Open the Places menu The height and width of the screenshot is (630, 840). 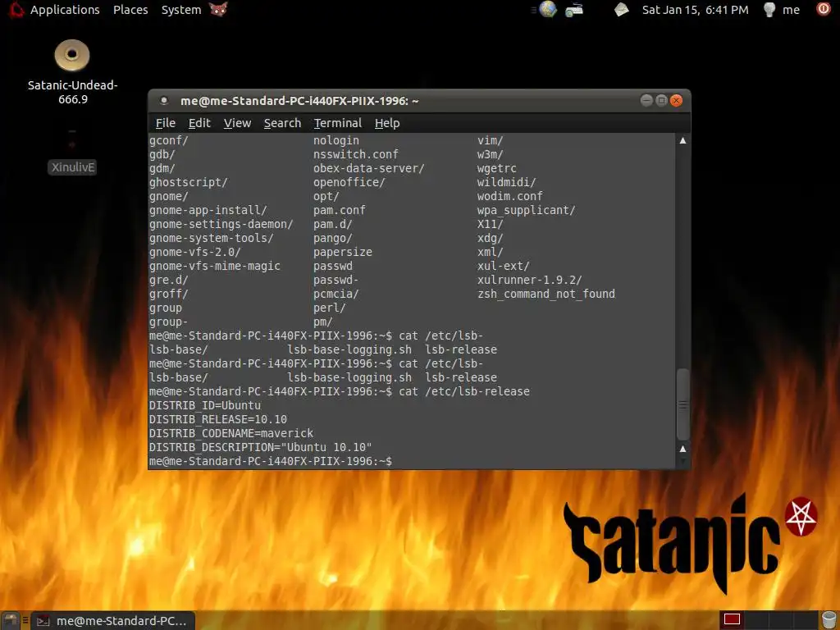[130, 10]
